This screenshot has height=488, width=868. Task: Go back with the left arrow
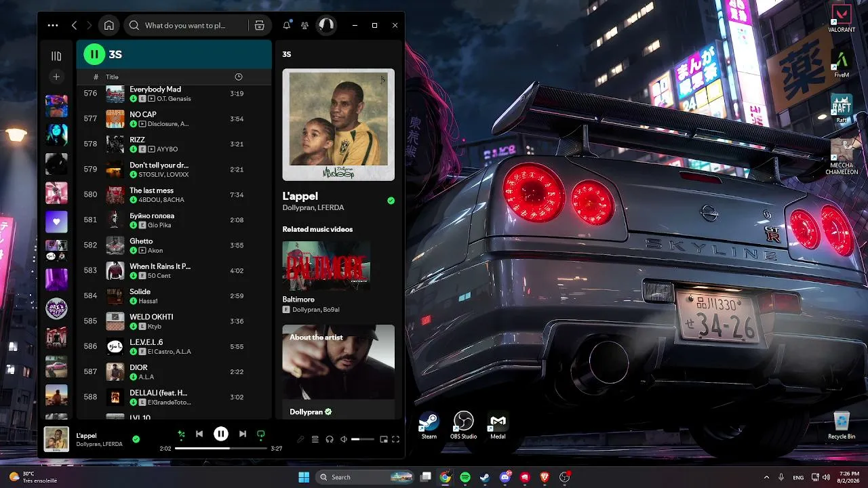(x=74, y=25)
